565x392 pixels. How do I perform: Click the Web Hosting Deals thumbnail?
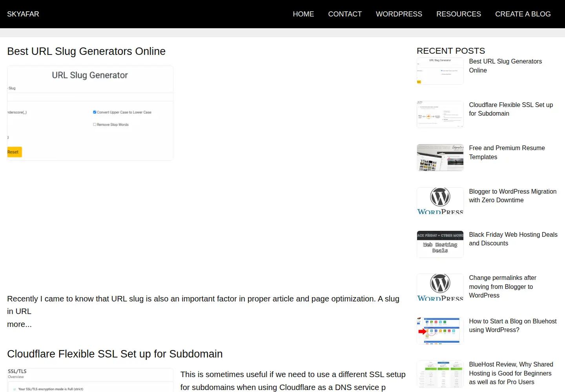click(440, 244)
